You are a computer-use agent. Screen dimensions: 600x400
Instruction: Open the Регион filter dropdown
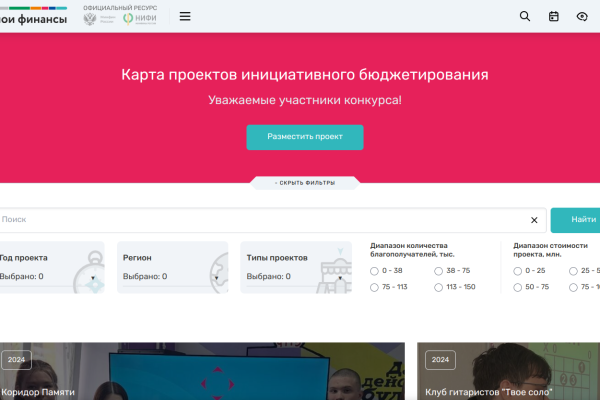[172, 267]
